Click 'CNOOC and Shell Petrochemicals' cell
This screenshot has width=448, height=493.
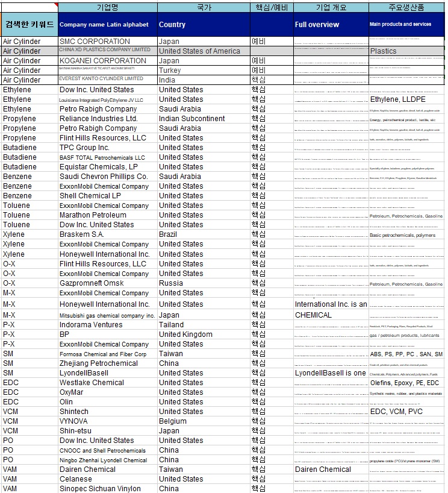tap(108, 450)
